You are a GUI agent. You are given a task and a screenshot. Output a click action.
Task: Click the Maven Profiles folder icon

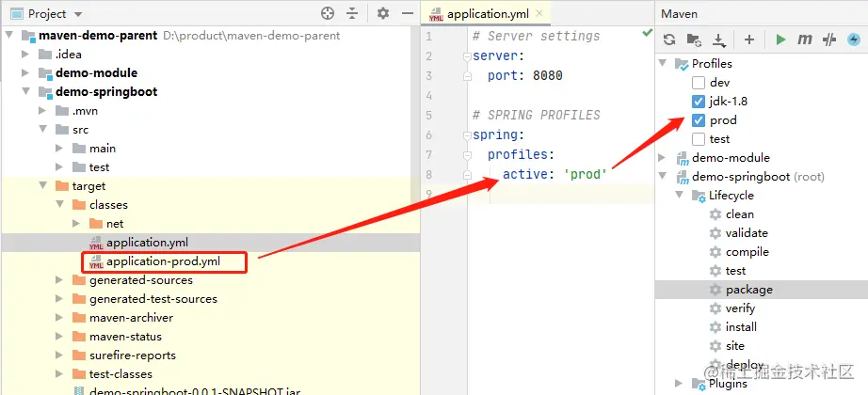point(682,64)
